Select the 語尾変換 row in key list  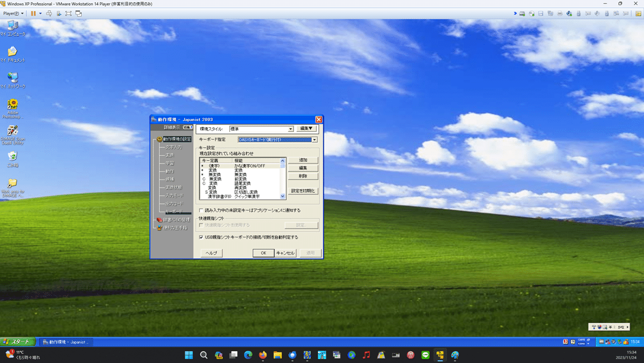[x=240, y=184]
